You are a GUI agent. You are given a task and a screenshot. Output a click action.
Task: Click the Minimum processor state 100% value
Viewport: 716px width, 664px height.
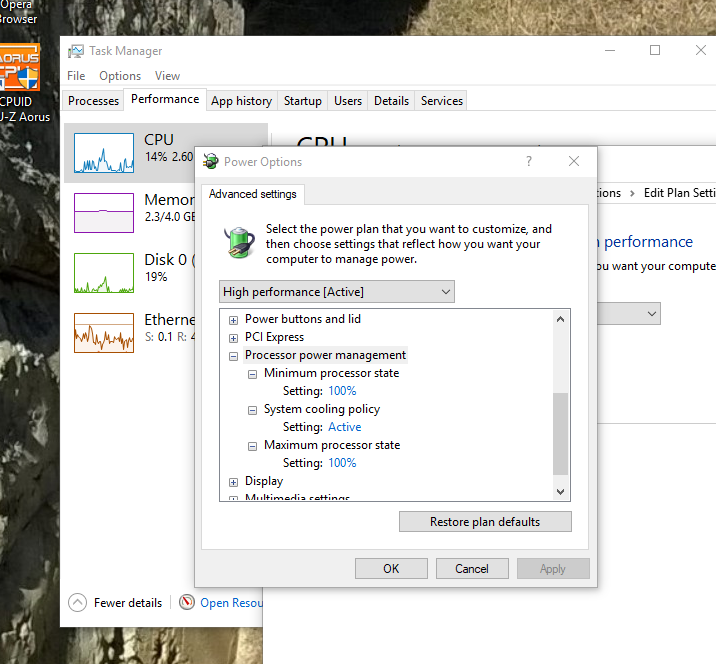pos(342,391)
